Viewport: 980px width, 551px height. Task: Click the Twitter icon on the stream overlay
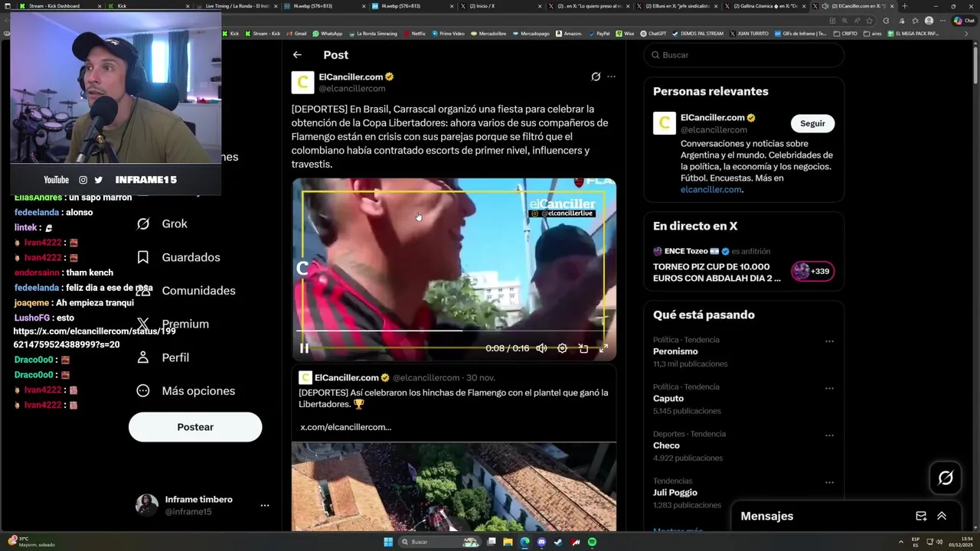(x=98, y=180)
